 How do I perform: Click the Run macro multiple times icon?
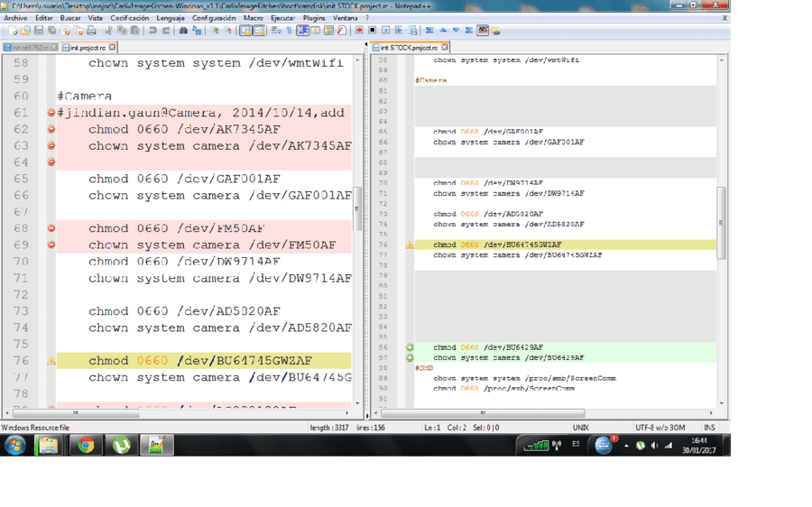(399, 31)
